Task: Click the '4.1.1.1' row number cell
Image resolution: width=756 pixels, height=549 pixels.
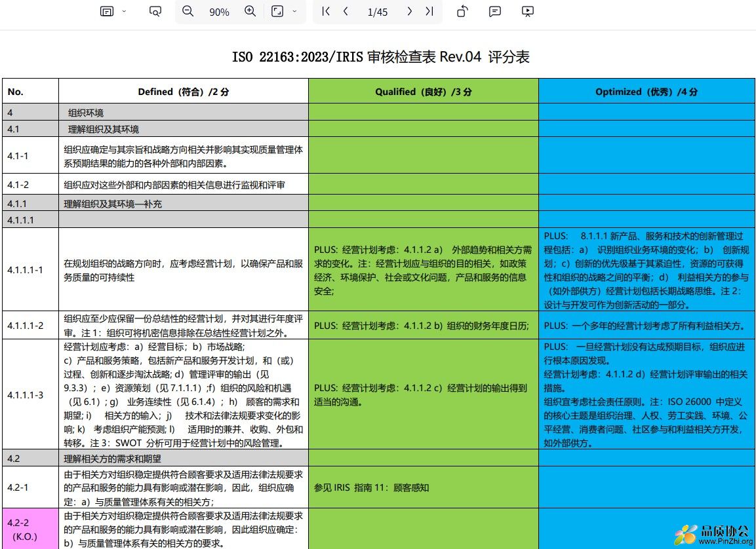Action: (x=30, y=219)
